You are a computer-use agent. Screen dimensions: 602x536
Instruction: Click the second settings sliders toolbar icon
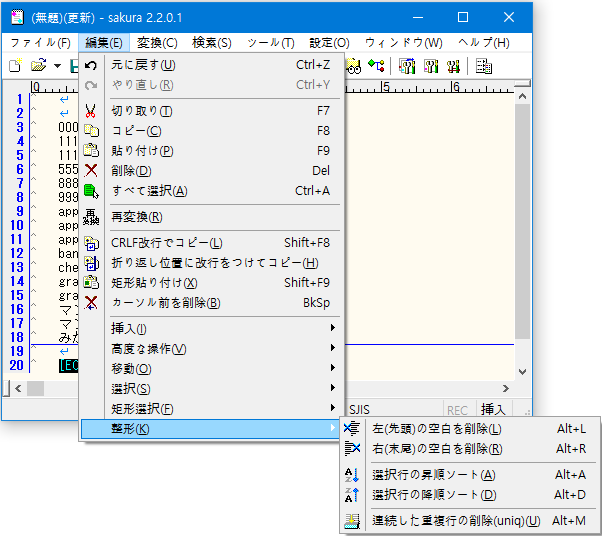[431, 66]
